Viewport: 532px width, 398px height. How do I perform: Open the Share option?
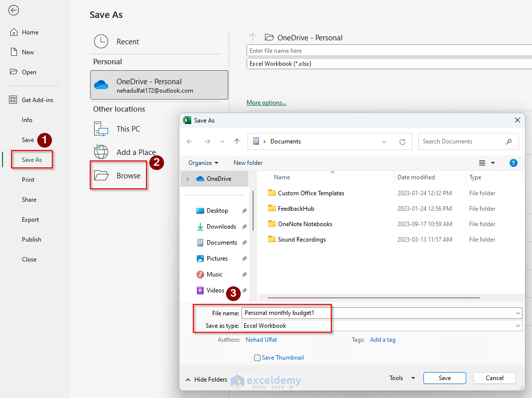point(29,200)
